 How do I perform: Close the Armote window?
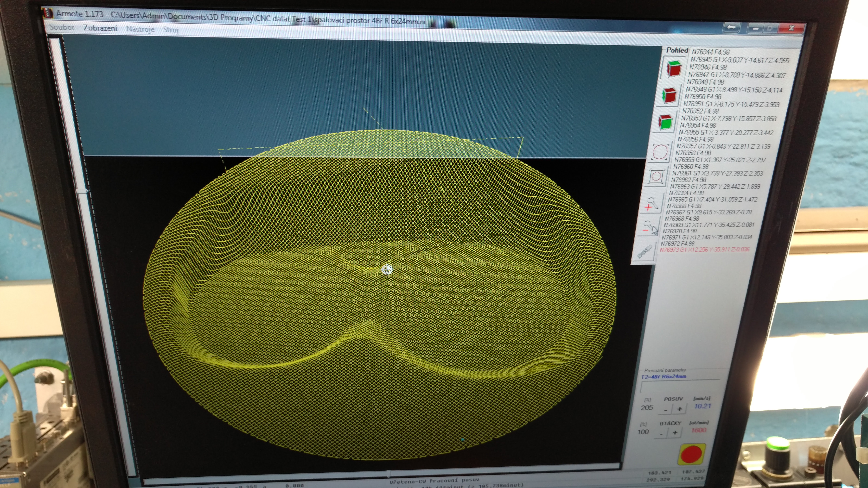coord(791,28)
